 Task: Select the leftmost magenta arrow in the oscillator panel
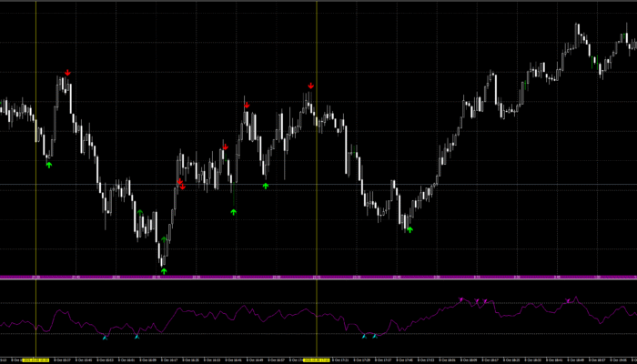(461, 299)
